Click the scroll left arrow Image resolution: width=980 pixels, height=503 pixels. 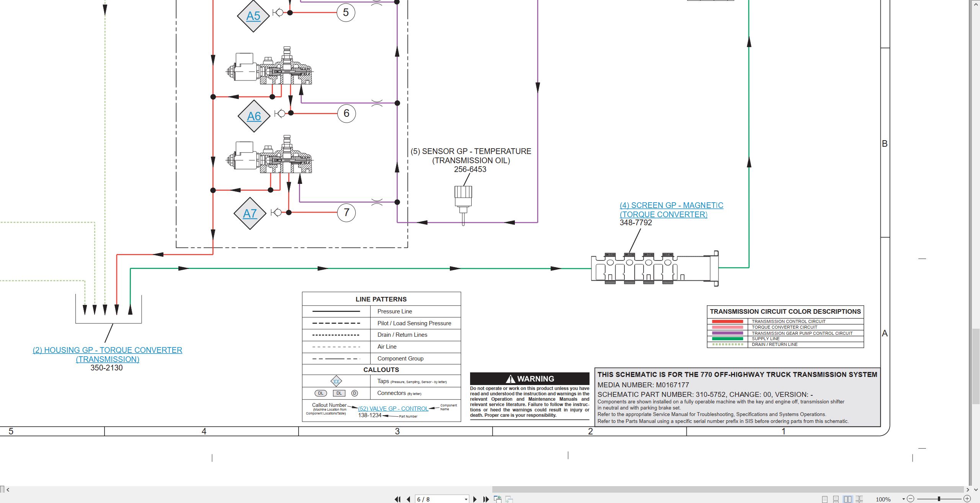tap(8, 490)
